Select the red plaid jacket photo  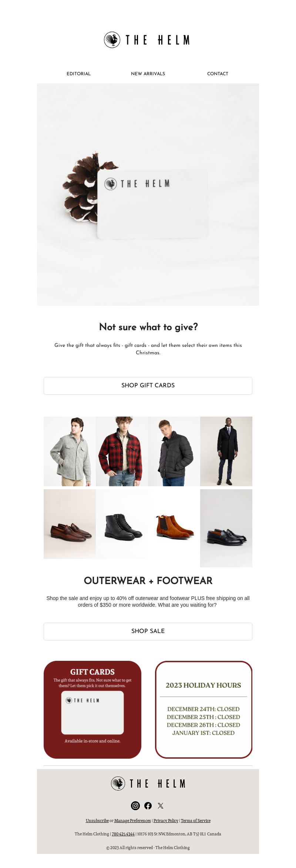pos(122,451)
